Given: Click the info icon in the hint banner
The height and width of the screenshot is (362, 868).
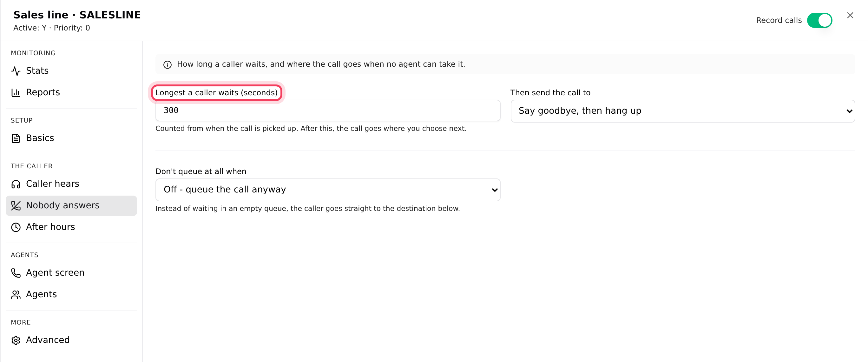Looking at the screenshot, I should (x=168, y=64).
